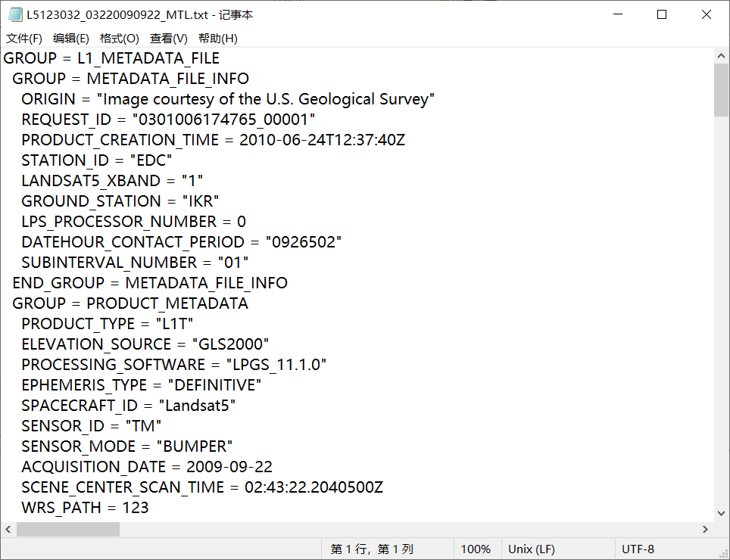
Task: Maximize the Notepad window
Action: point(662,14)
